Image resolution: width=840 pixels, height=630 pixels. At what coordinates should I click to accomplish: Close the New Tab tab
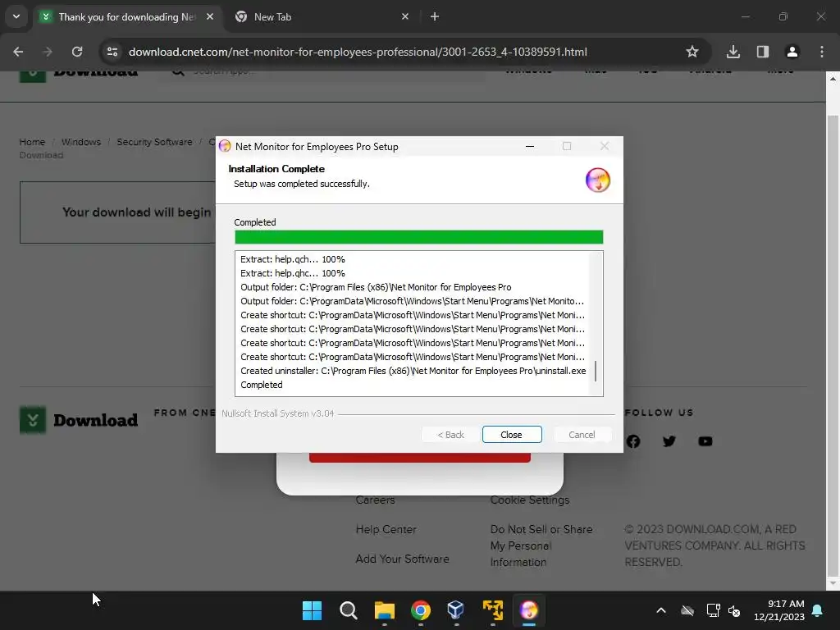point(405,16)
